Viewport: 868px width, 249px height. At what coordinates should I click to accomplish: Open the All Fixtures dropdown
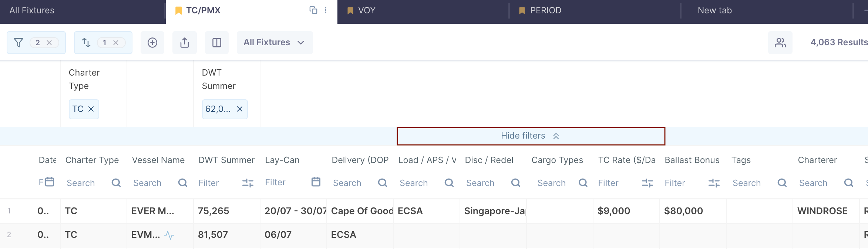[275, 43]
